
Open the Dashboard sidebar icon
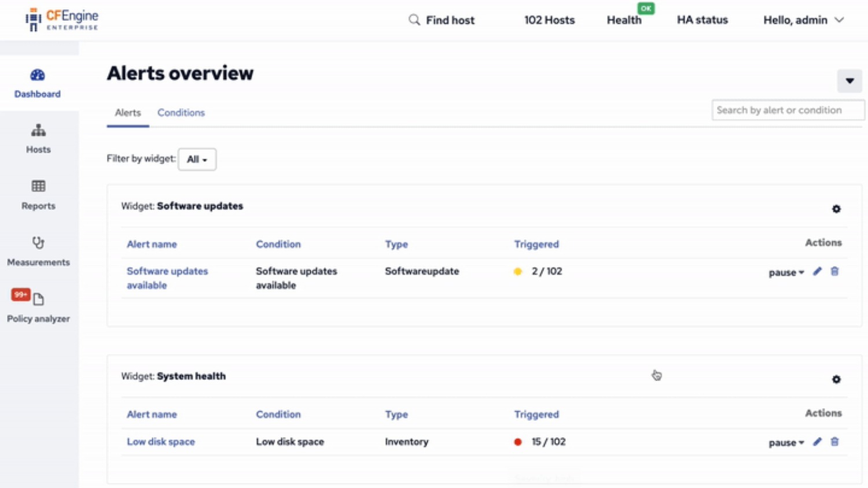[x=38, y=75]
